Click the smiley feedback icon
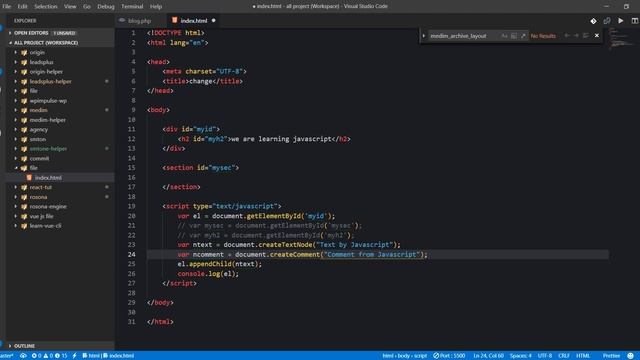The image size is (640, 360). pyautogui.click(x=631, y=356)
